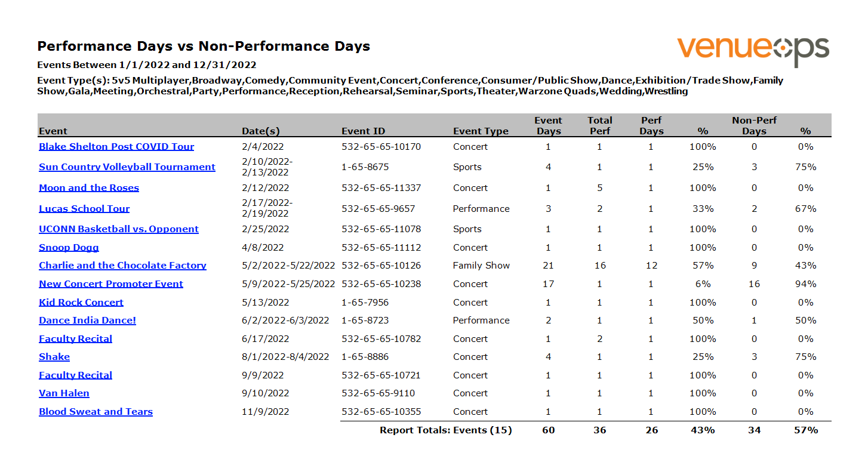
Task: Select the Moon and the Roses event
Action: 89,188
